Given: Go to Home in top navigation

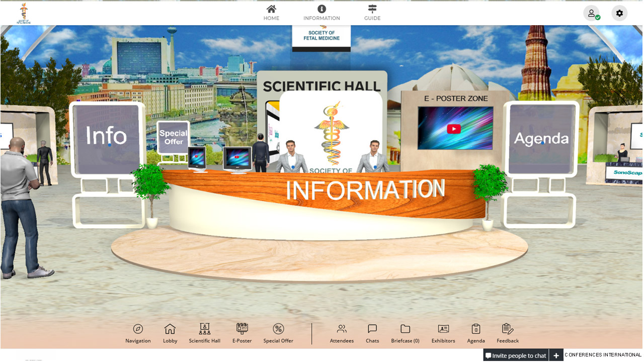Looking at the screenshot, I should point(271,13).
